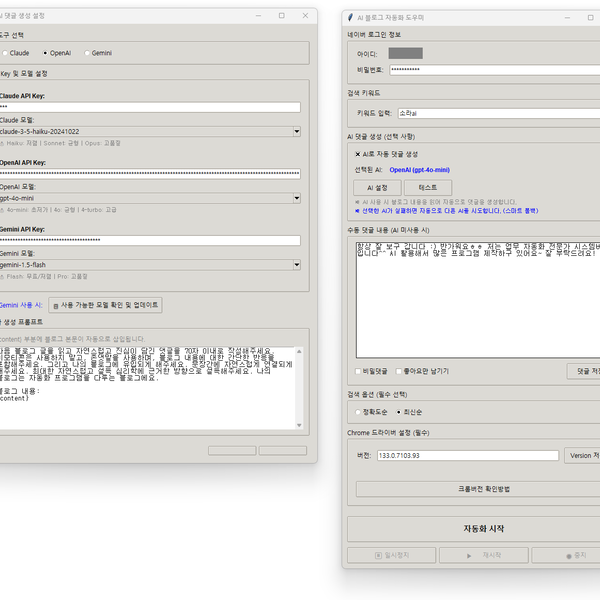Enable the 비밀댓글 checkbox

coord(358,371)
